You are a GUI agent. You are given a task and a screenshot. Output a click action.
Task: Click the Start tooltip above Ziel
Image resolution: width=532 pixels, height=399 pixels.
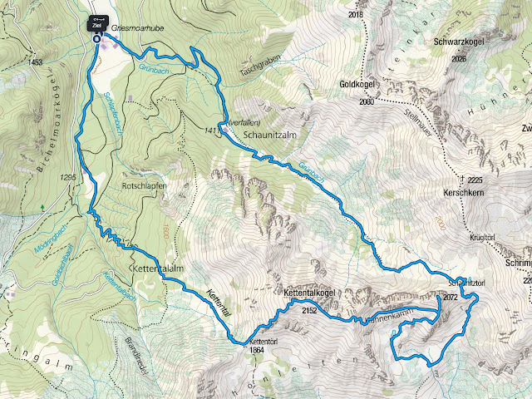tap(99, 18)
